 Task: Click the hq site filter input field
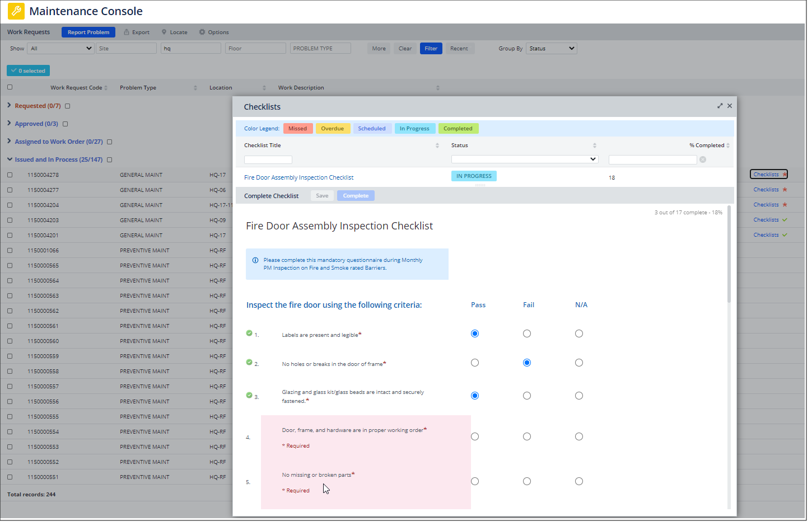click(190, 48)
